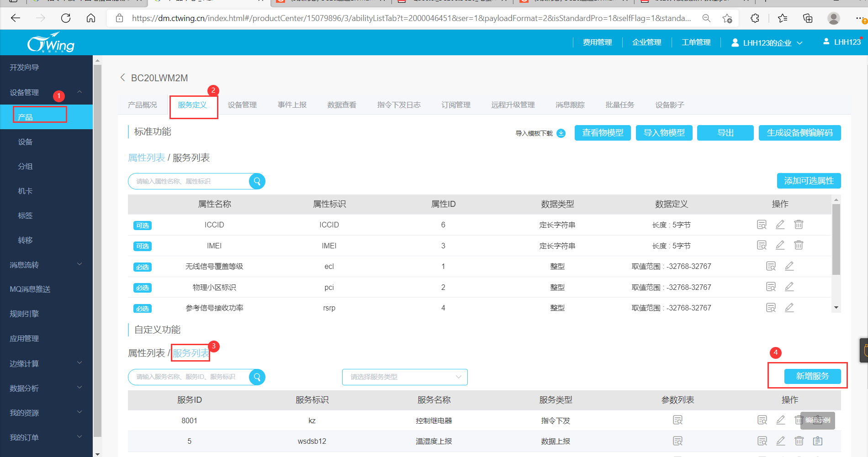Reload the page with the refresh icon

pyautogui.click(x=66, y=18)
